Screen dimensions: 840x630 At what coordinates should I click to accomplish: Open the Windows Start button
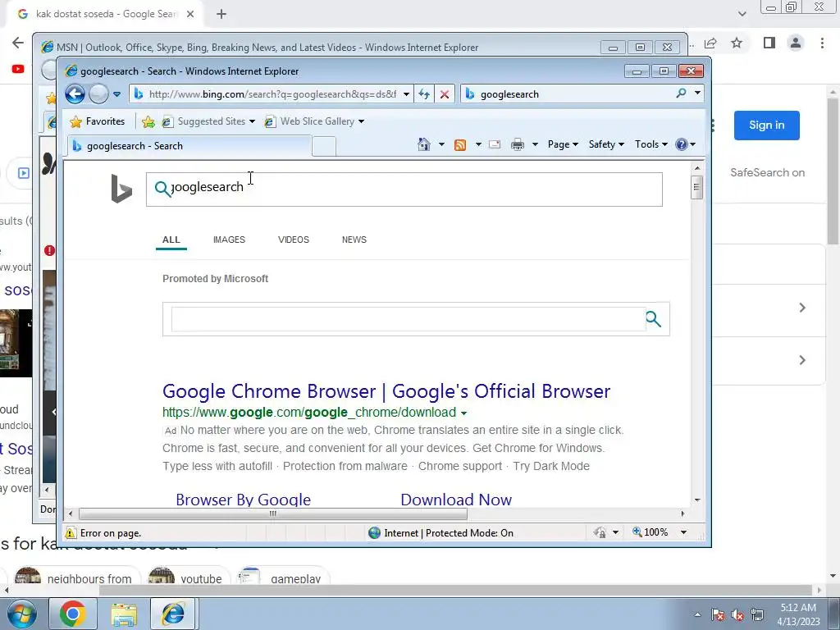[22, 614]
